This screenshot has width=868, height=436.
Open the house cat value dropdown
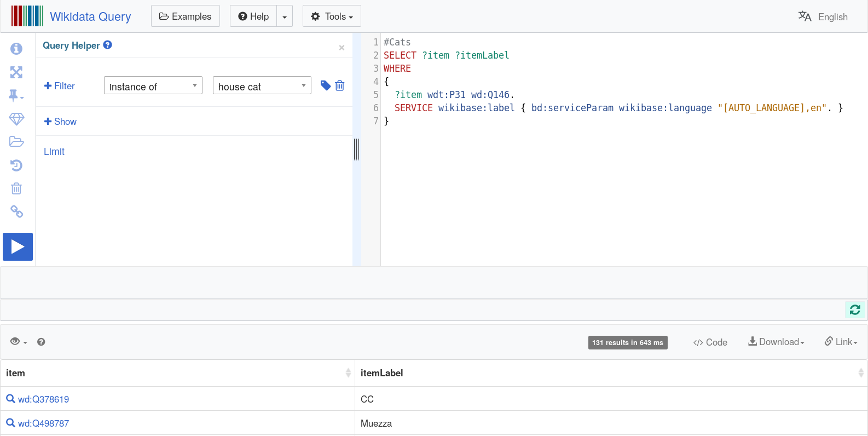(262, 85)
